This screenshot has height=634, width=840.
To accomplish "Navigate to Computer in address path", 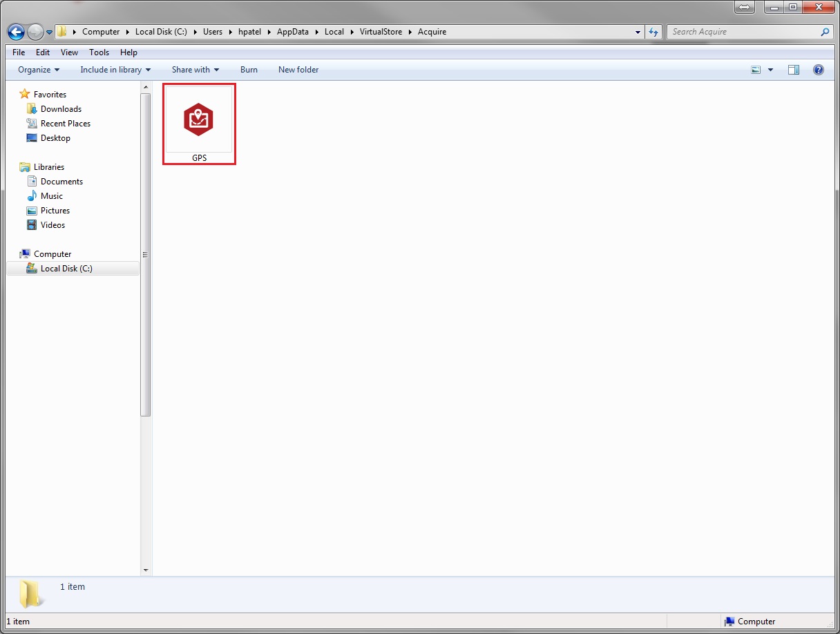I will coord(101,32).
